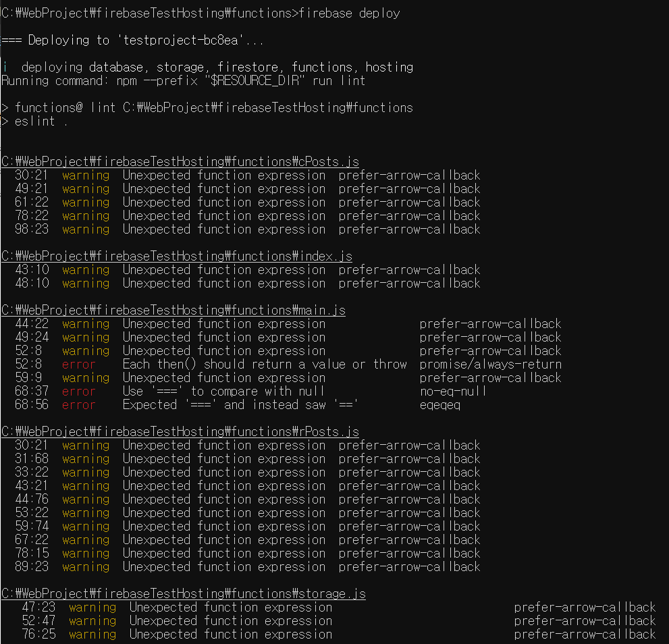669x644 pixels.
Task: Click the storage.js warning at 47:23
Action: [x=339, y=608]
